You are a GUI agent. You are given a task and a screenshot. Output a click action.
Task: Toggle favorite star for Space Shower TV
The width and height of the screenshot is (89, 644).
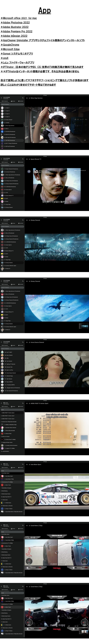pos(29,159)
